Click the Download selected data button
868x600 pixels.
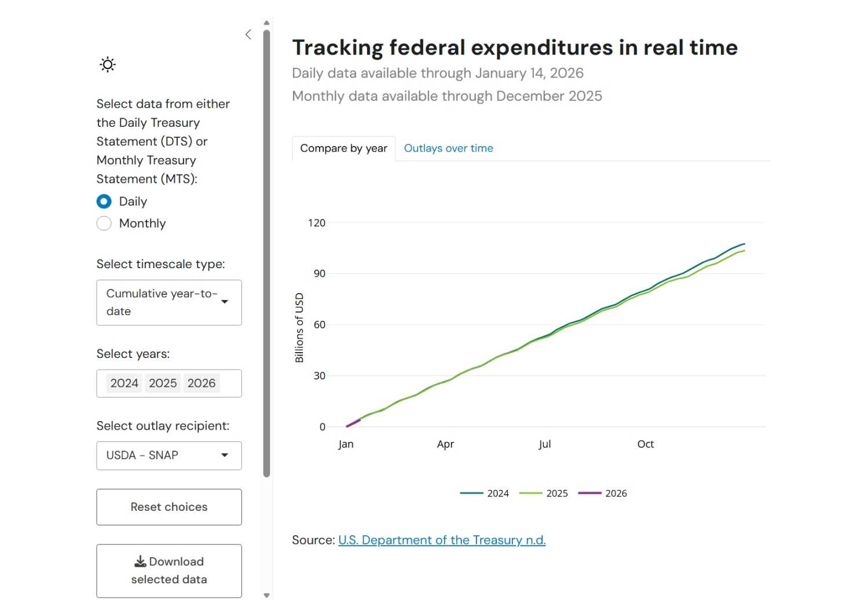169,570
